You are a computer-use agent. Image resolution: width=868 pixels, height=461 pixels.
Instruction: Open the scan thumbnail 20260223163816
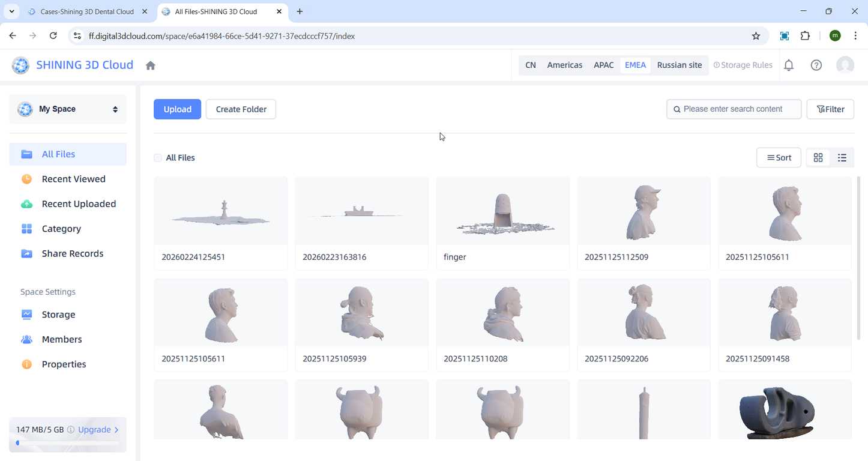click(362, 211)
